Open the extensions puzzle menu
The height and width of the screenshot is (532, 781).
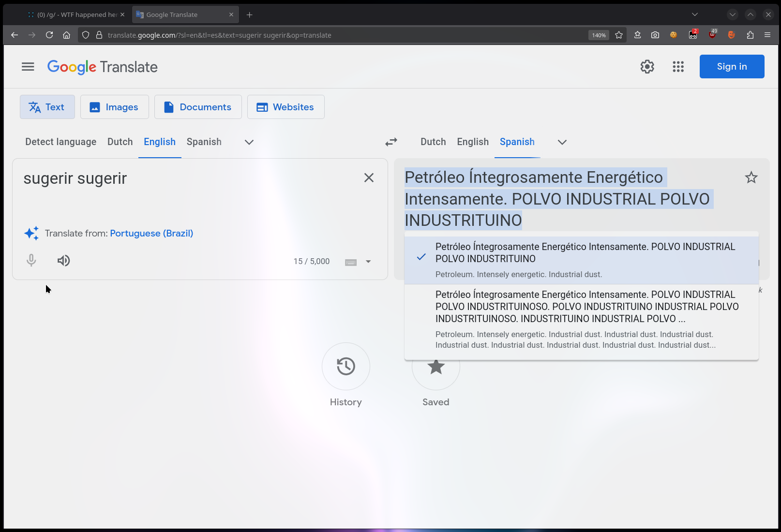point(750,35)
